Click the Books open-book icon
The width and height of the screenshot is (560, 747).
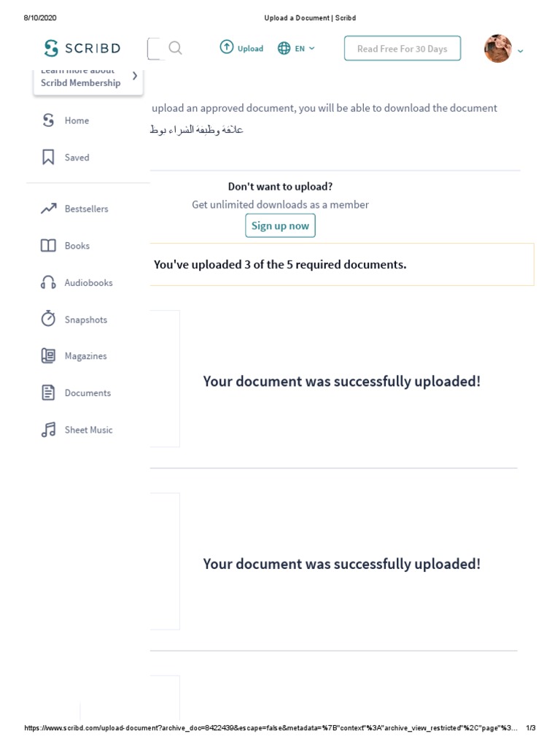48,245
